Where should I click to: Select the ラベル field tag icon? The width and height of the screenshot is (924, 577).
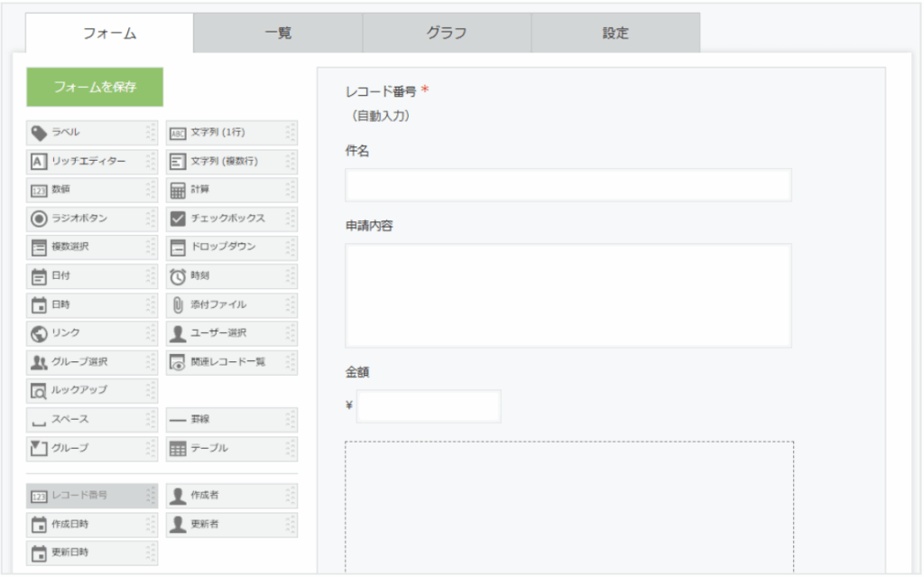39,134
